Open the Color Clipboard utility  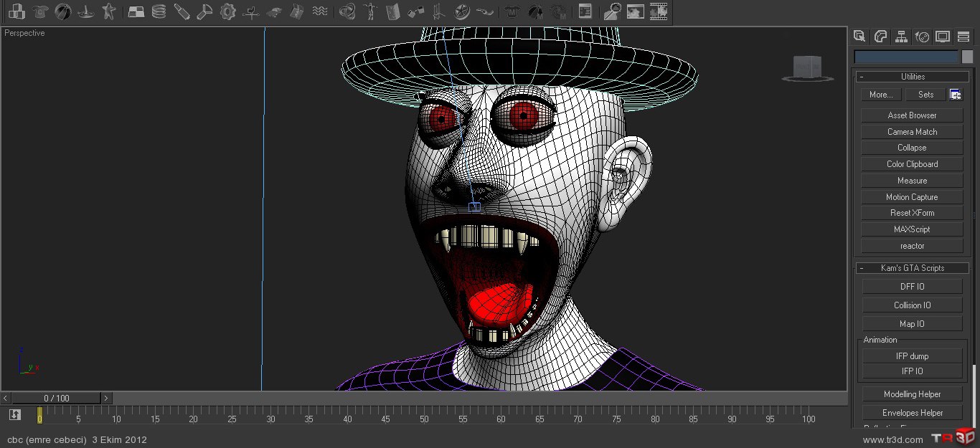pos(912,164)
